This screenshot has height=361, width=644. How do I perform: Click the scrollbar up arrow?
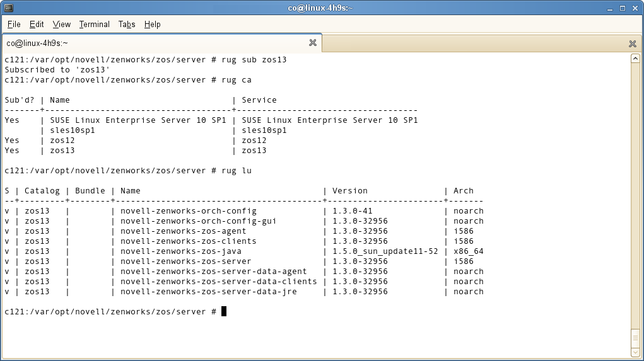pyautogui.click(x=635, y=58)
